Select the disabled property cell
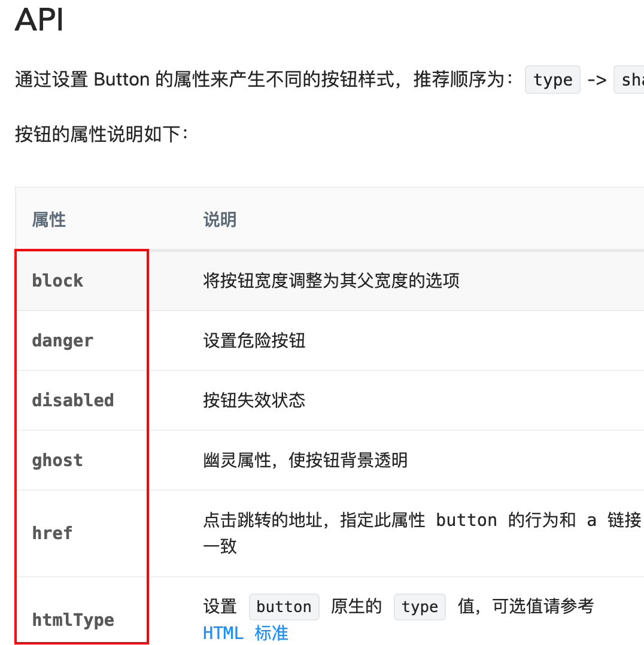This screenshot has height=645, width=644. [81, 400]
